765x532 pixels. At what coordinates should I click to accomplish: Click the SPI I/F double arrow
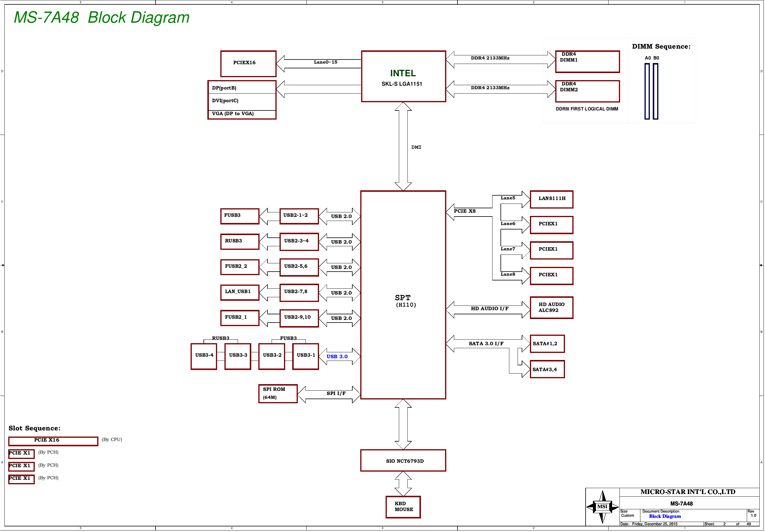[x=329, y=394]
